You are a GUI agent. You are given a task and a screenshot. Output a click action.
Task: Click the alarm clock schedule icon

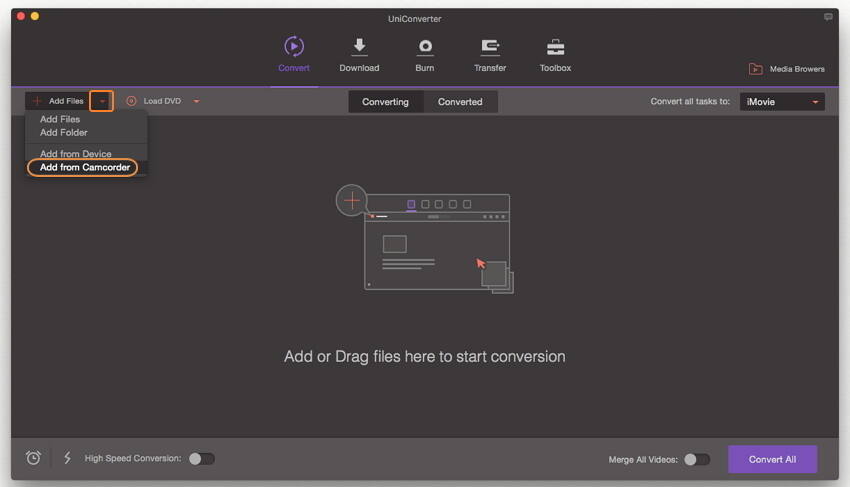33,458
